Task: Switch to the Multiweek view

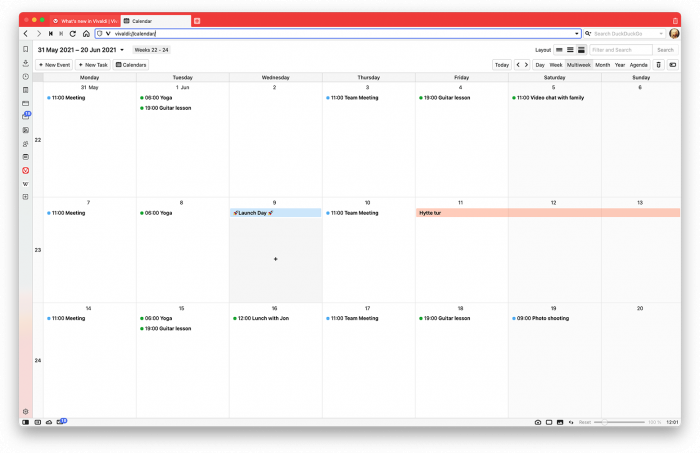Action: click(x=579, y=65)
